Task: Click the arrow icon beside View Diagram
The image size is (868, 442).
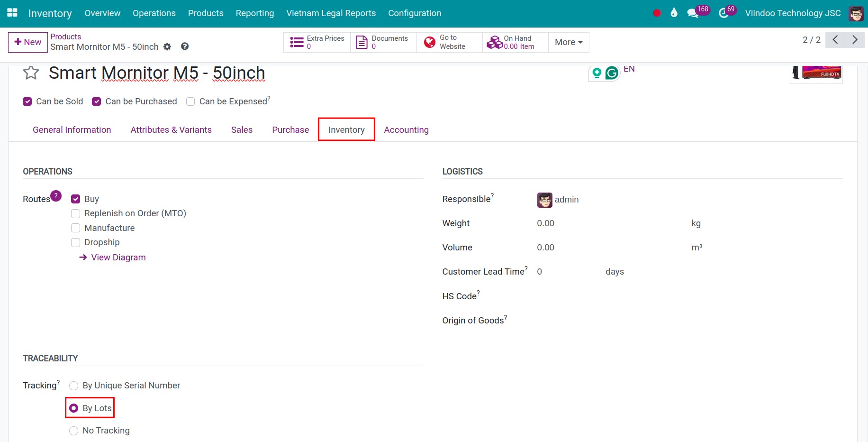Action: [x=83, y=257]
